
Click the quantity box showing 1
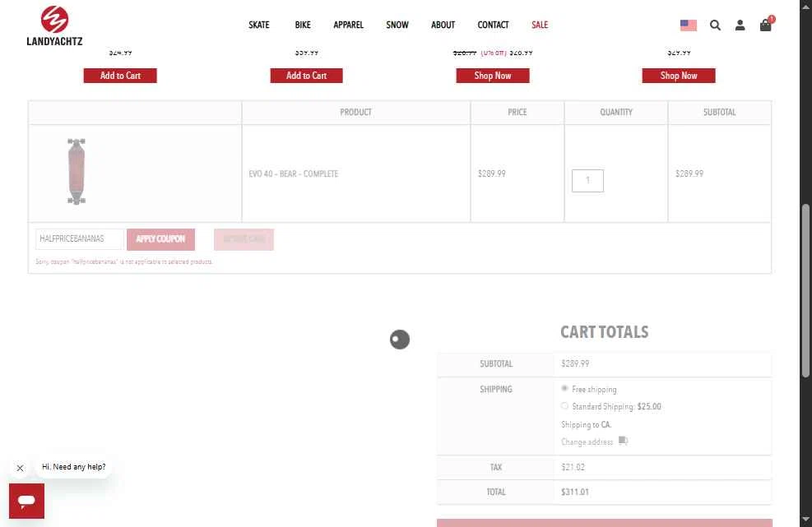587,181
